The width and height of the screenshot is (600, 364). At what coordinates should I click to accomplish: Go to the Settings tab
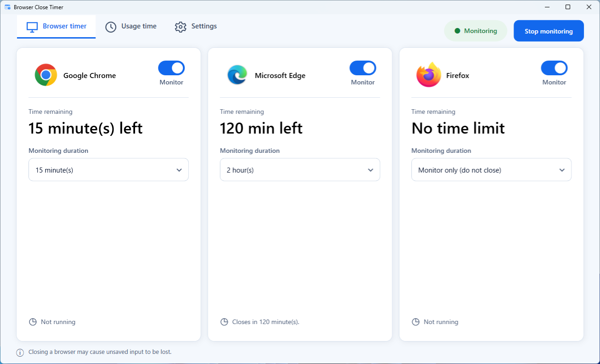point(196,27)
